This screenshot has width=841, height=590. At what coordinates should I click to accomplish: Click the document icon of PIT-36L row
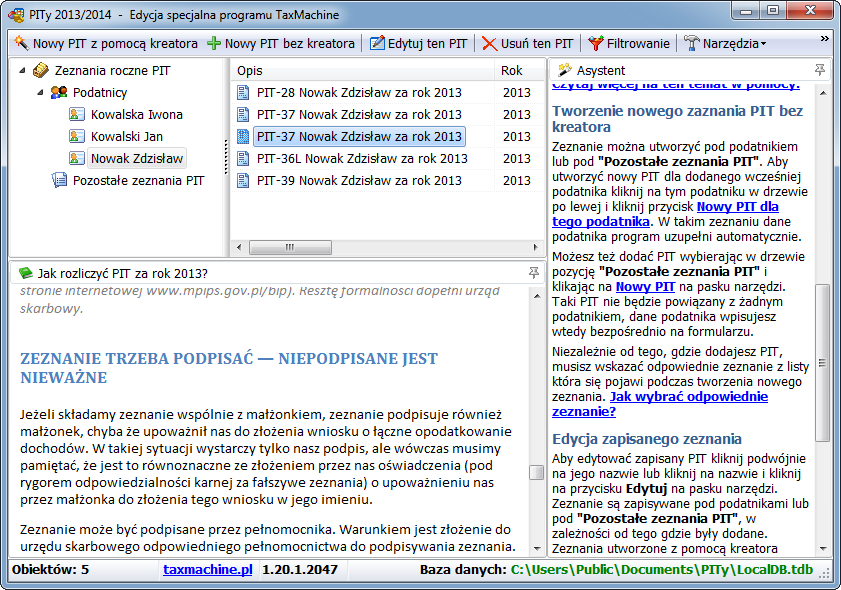(x=243, y=158)
